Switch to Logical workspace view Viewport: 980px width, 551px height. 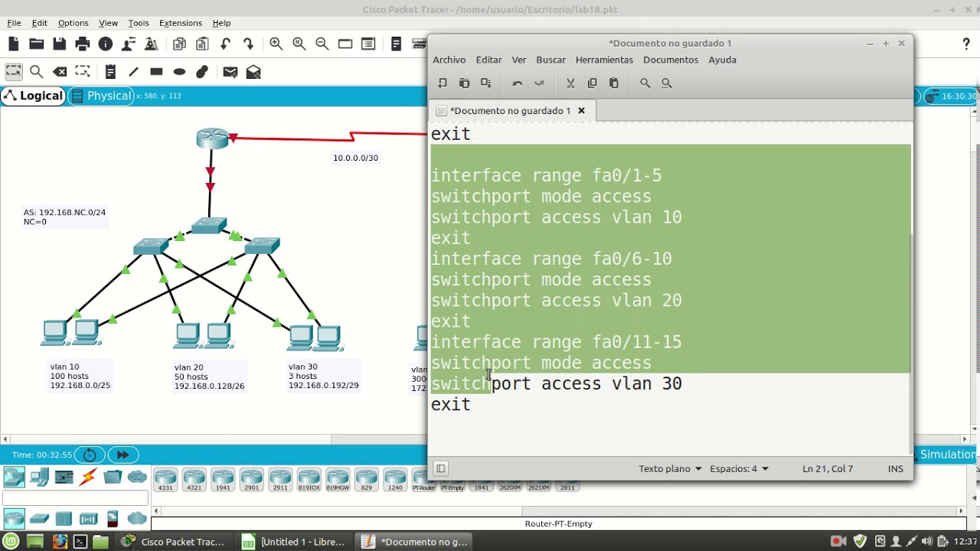coord(34,96)
